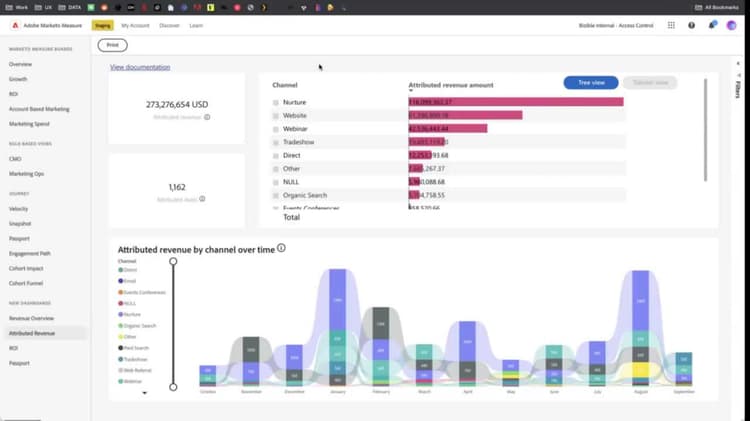Switch to Tabular view
This screenshot has width=750, height=421.
click(x=650, y=83)
